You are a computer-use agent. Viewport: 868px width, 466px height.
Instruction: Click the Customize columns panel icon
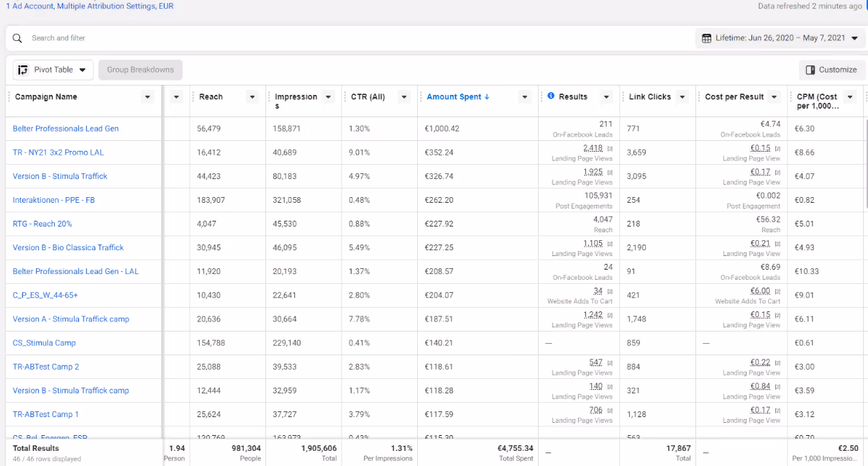(810, 70)
